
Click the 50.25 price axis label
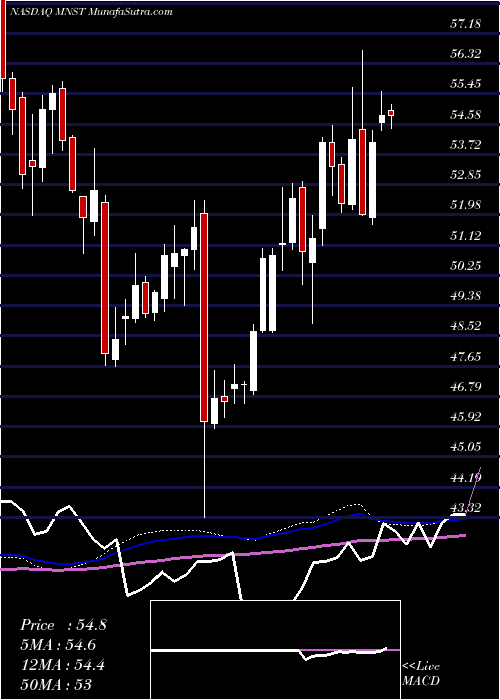click(x=466, y=266)
